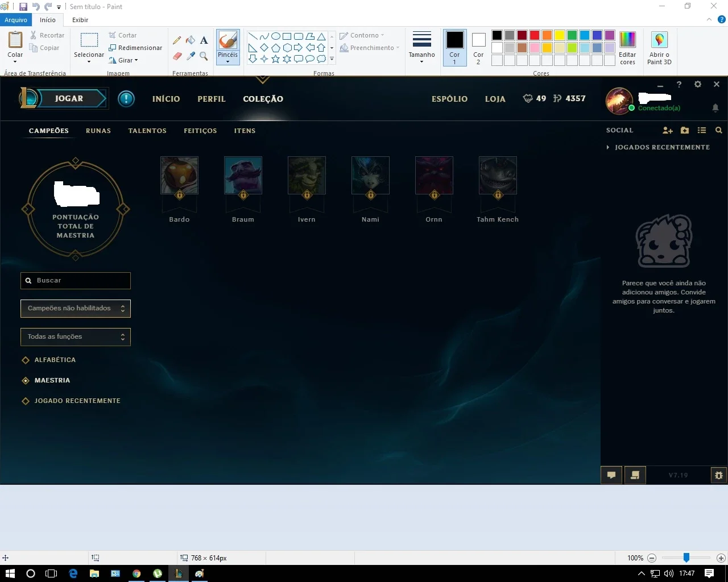Sort champions by Maestria

[46, 380]
